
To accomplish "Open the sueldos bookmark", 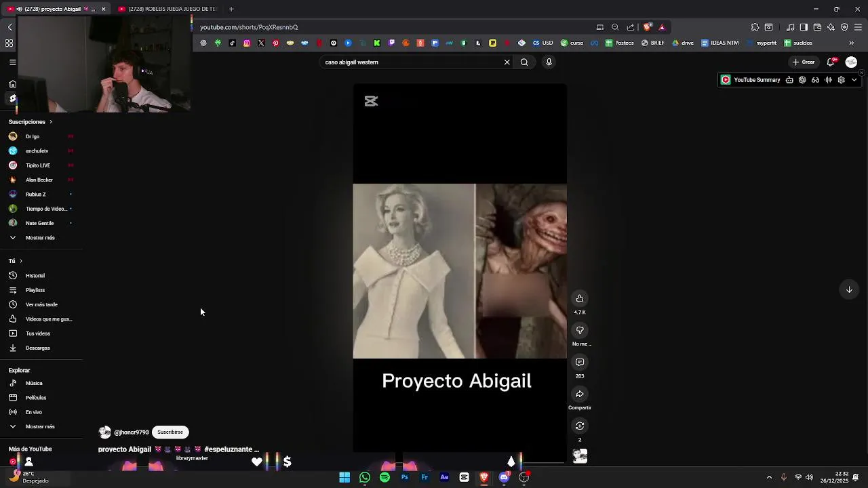I will point(798,43).
